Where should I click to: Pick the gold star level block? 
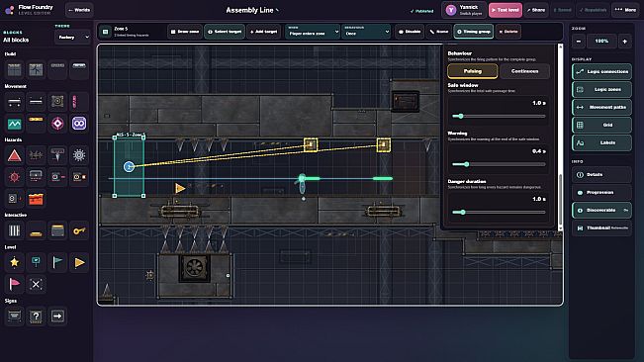click(15, 263)
